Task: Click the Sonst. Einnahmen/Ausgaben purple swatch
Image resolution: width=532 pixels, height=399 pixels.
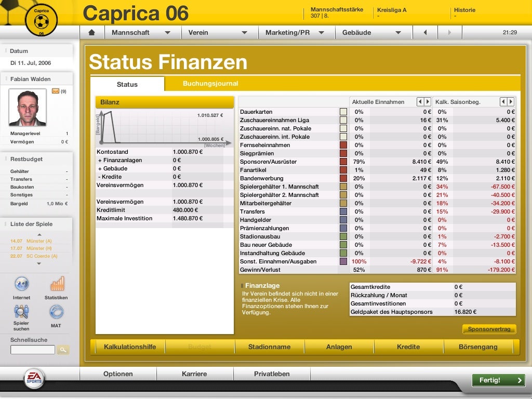Action: (x=343, y=261)
